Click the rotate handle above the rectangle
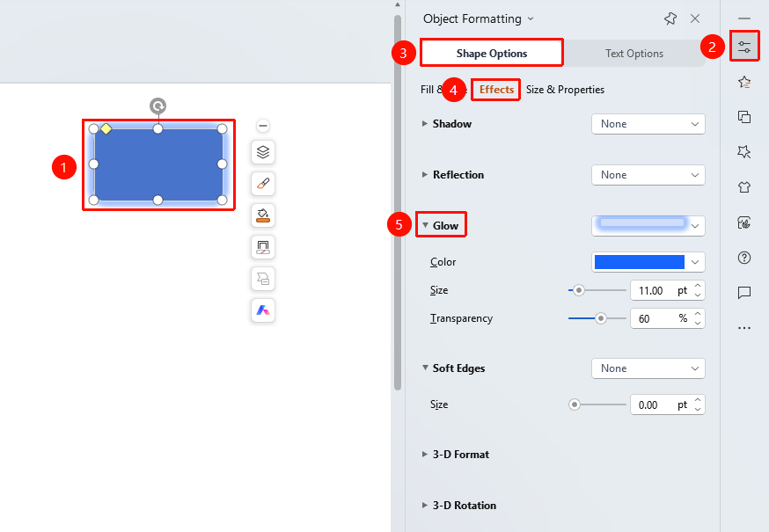The width and height of the screenshot is (769, 532). 157,106
